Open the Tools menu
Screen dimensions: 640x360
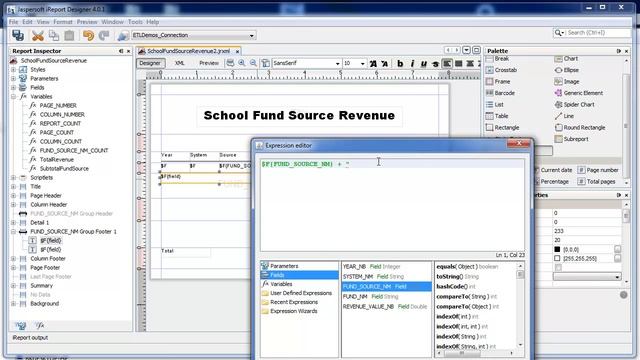(x=135, y=22)
